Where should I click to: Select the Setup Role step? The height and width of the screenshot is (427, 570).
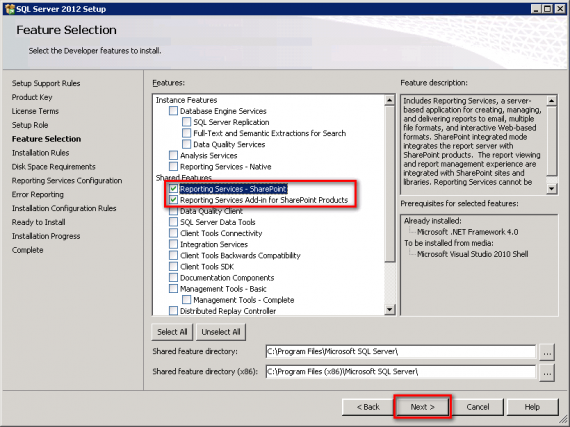tap(30, 125)
